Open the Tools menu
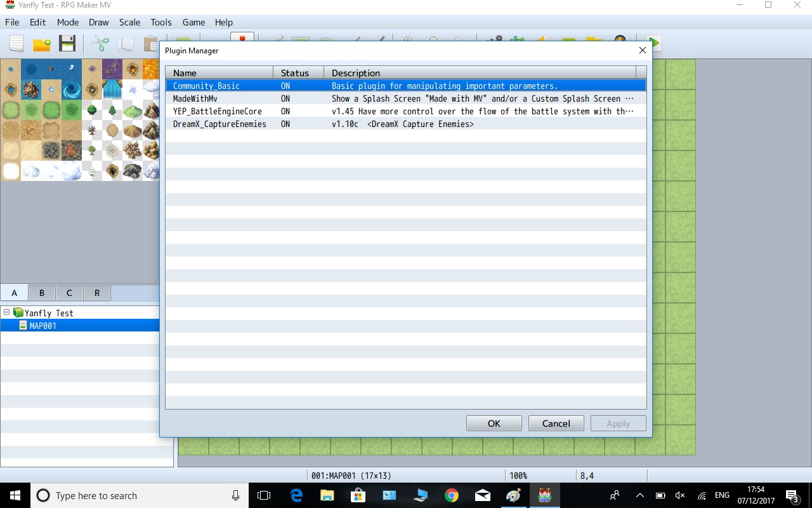 tap(161, 22)
